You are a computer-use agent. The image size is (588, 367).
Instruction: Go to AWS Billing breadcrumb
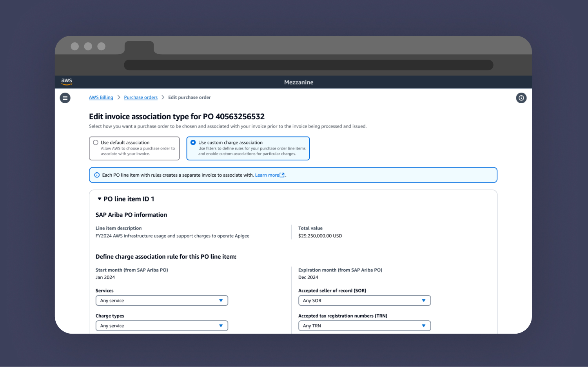(101, 97)
